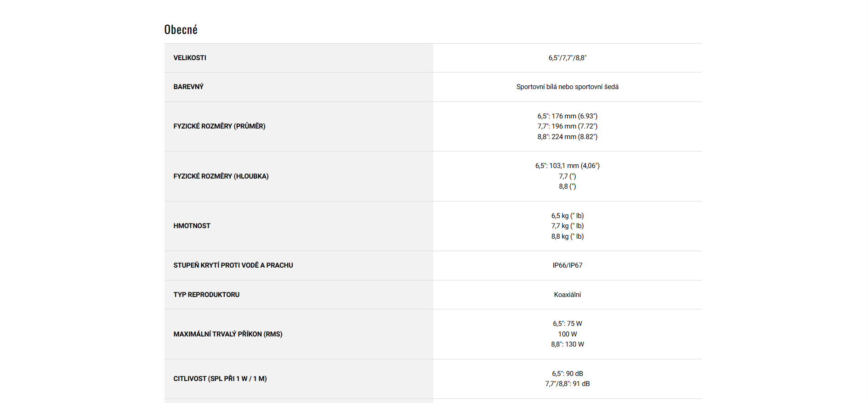
Task: Click the Obecné section heading
Action: [181, 30]
